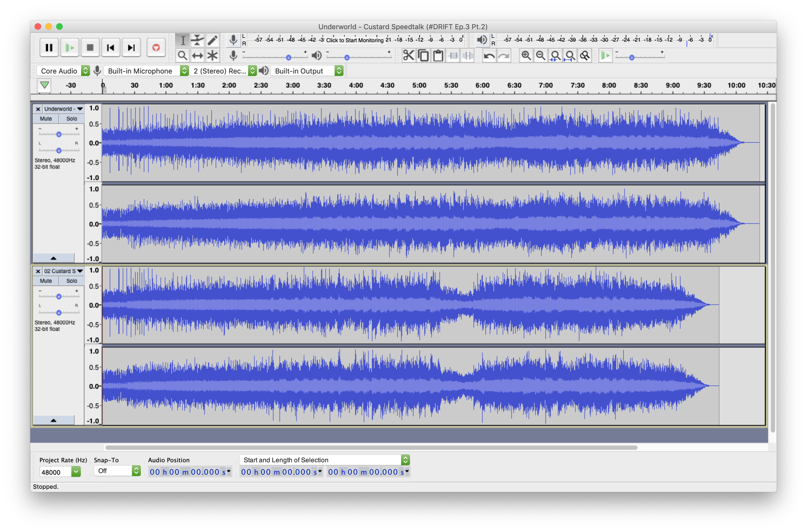Screen dimensions: 807x532
Task: Click the Cut scissors icon
Action: [408, 55]
